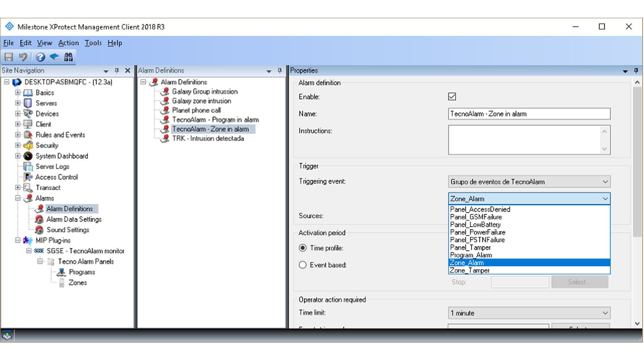This screenshot has width=644, height=362.
Task: Open the Triggering event group dropdown
Action: tap(529, 182)
